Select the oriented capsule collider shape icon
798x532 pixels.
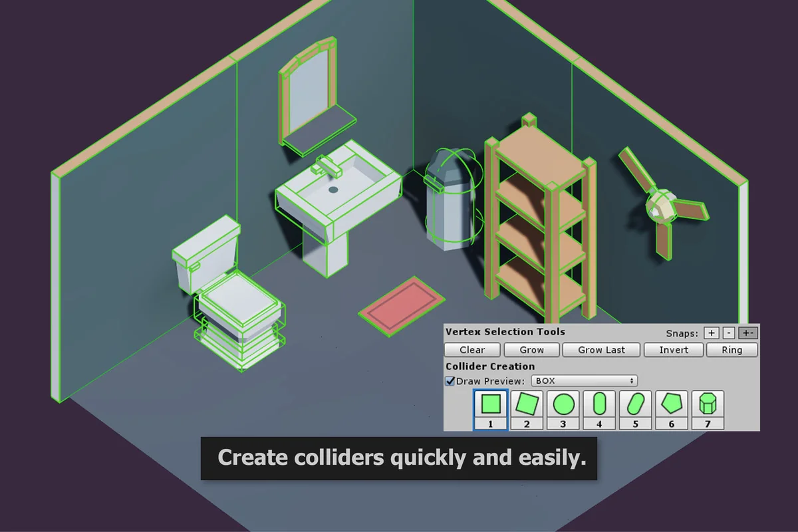pyautogui.click(x=635, y=406)
